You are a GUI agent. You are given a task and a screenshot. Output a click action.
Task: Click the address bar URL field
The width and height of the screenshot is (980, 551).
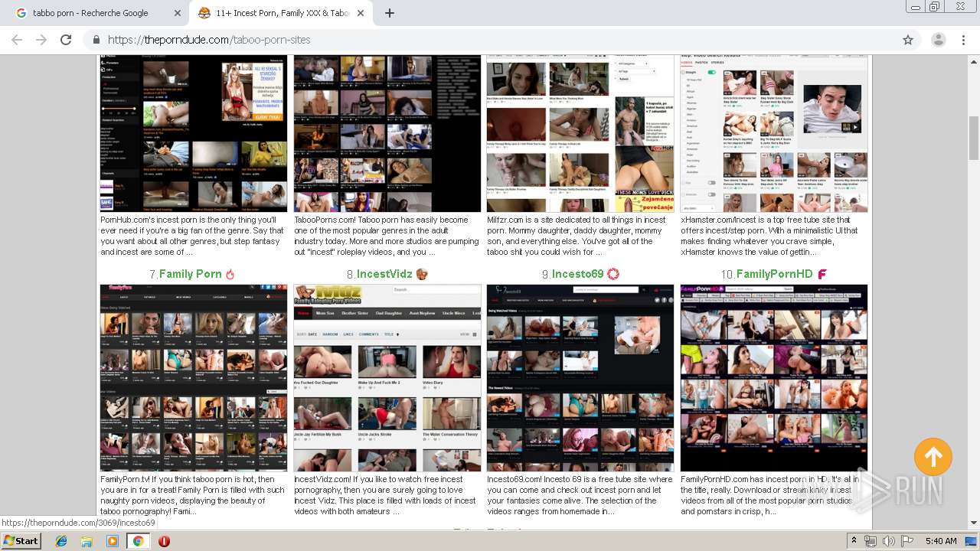(490, 40)
